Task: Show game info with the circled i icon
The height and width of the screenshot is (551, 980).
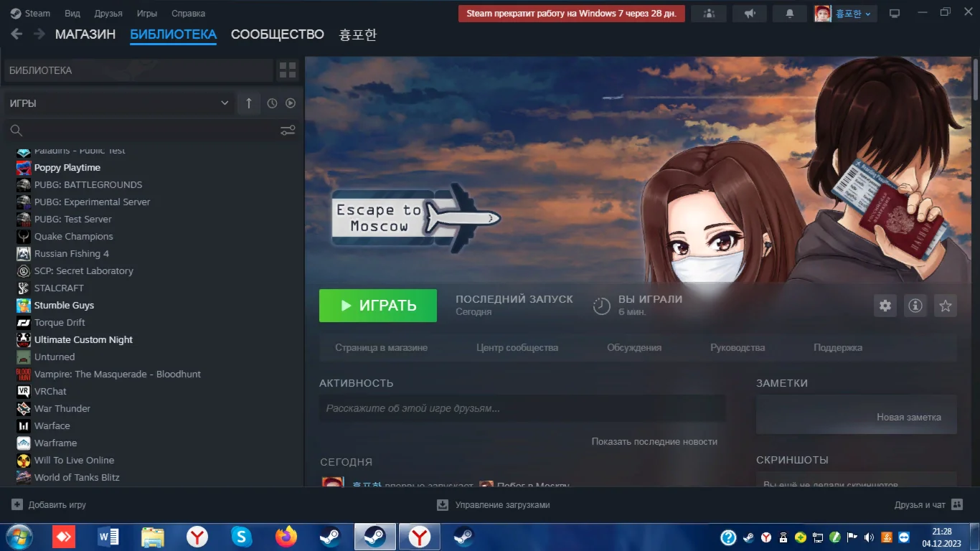Action: tap(915, 306)
